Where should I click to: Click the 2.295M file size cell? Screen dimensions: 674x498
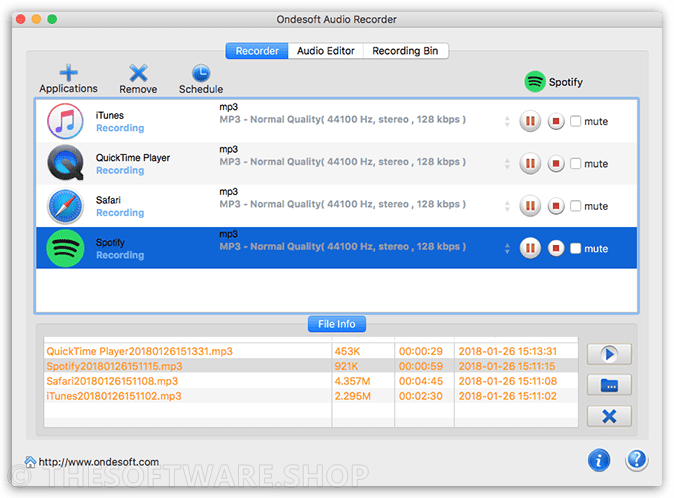(x=352, y=396)
